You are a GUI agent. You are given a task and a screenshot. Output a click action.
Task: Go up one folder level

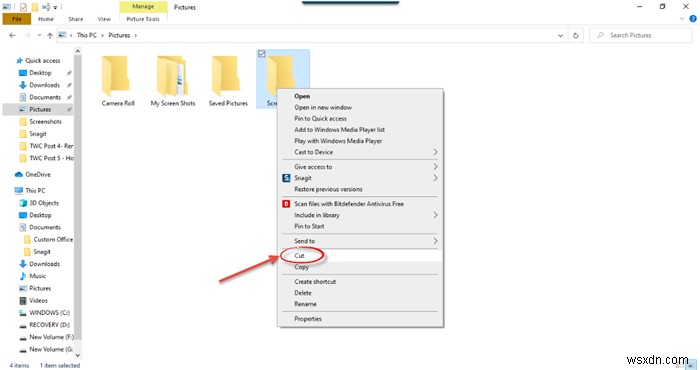[x=50, y=35]
